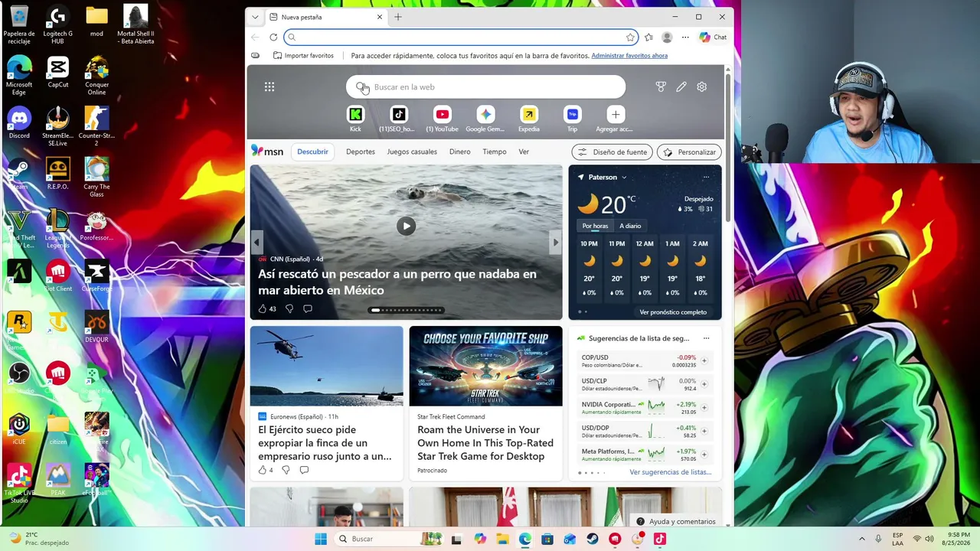Play the featured CNN video

coord(406,226)
